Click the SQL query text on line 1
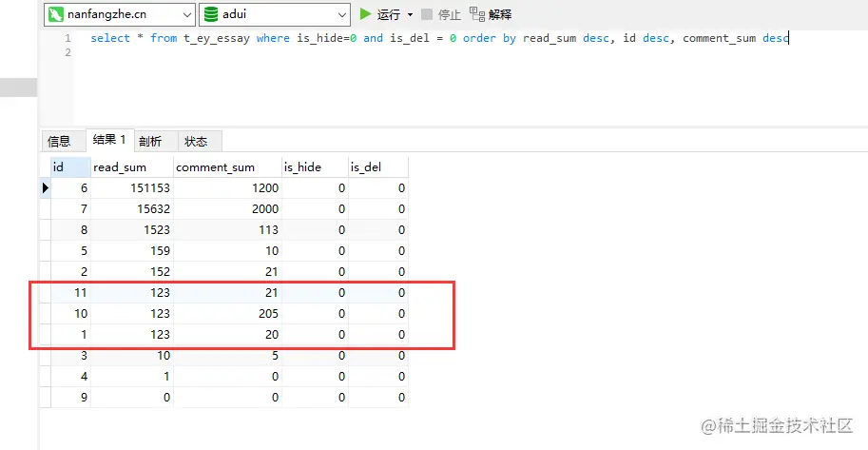Viewport: 868px width, 450px height. [439, 38]
